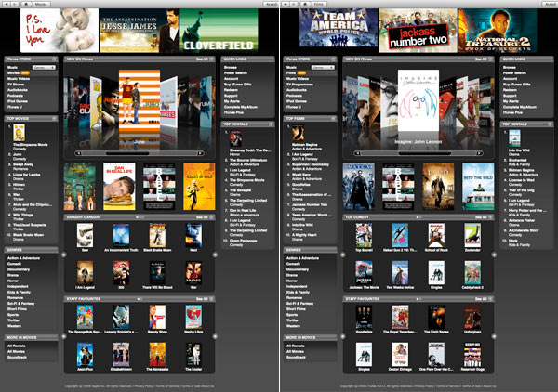Show next page of right window Staff Favourites
The width and height of the screenshot is (558, 392).
[494, 336]
